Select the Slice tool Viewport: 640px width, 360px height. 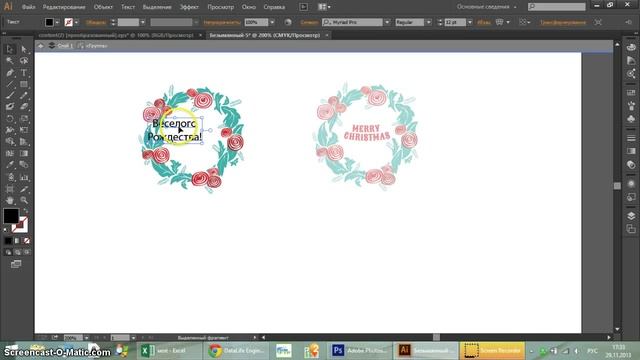[24, 189]
